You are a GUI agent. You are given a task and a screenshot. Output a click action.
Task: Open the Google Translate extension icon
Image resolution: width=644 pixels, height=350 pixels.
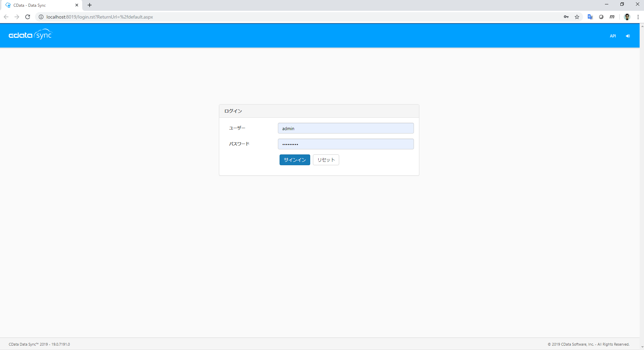(x=590, y=17)
